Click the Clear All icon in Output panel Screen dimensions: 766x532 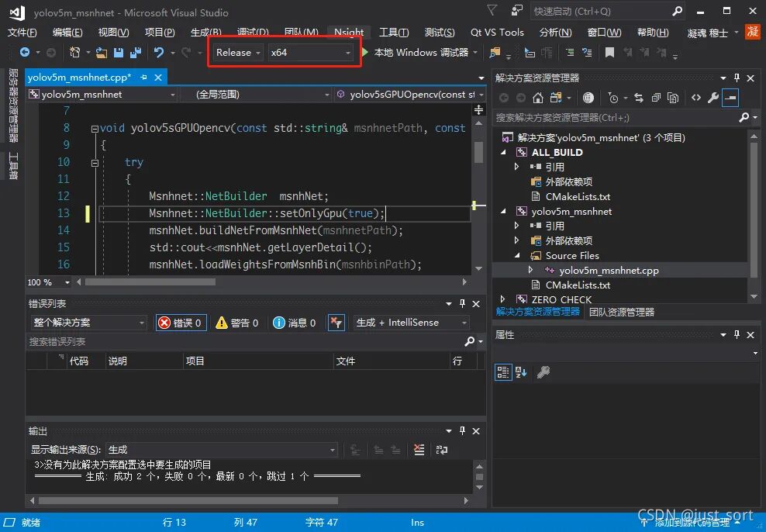[419, 450]
